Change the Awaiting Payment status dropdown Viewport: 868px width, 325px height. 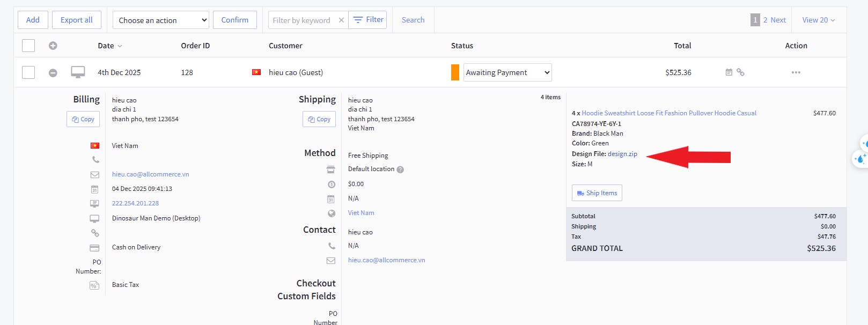pyautogui.click(x=507, y=72)
